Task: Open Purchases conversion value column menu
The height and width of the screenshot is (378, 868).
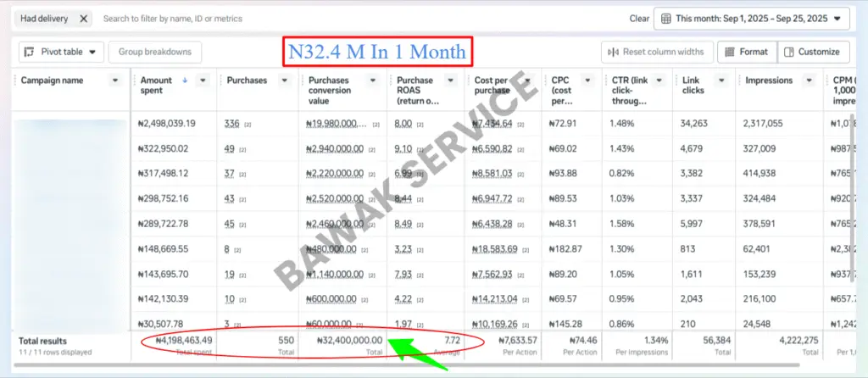Action: pos(372,81)
